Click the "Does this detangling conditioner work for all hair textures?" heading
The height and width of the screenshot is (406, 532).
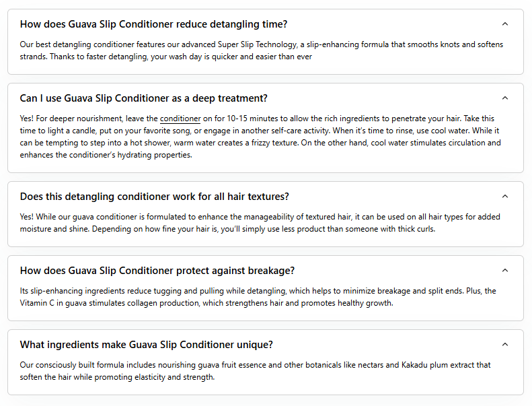click(x=154, y=197)
